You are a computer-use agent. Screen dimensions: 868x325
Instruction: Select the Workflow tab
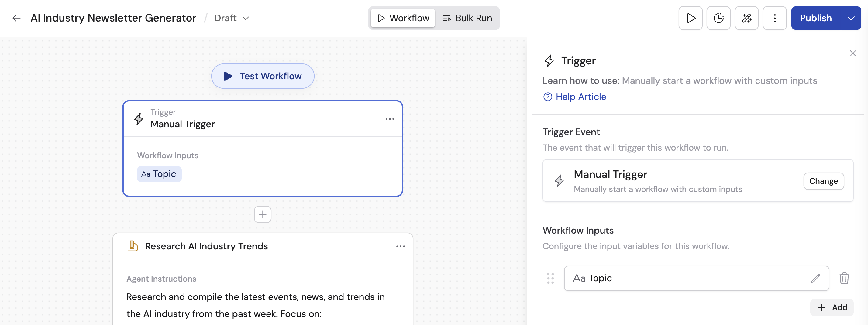pyautogui.click(x=402, y=18)
